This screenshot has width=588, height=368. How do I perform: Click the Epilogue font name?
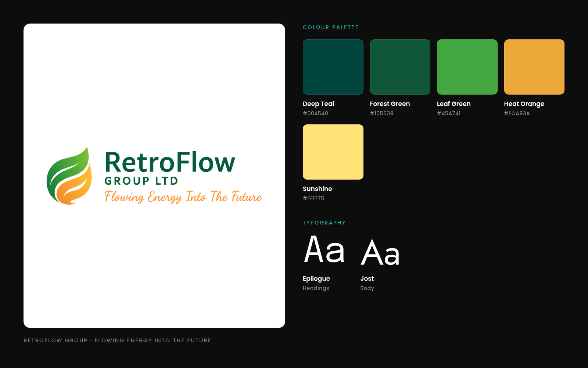tap(316, 279)
